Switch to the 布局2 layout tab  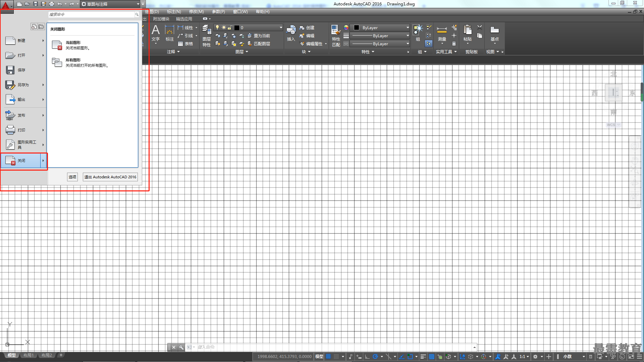tap(47, 355)
